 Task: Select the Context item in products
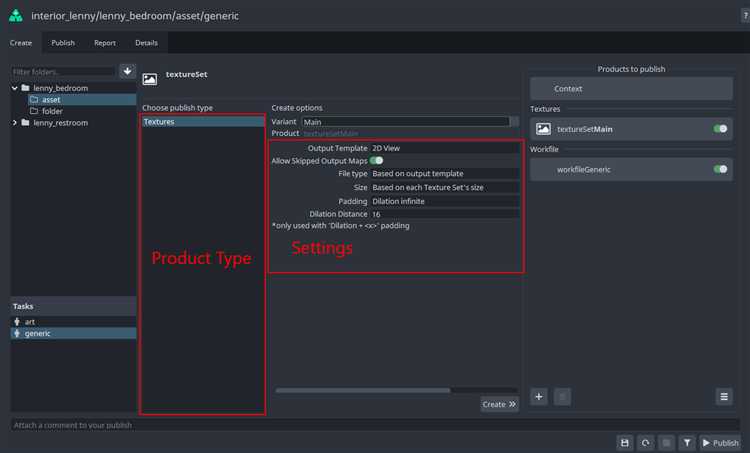(x=631, y=88)
